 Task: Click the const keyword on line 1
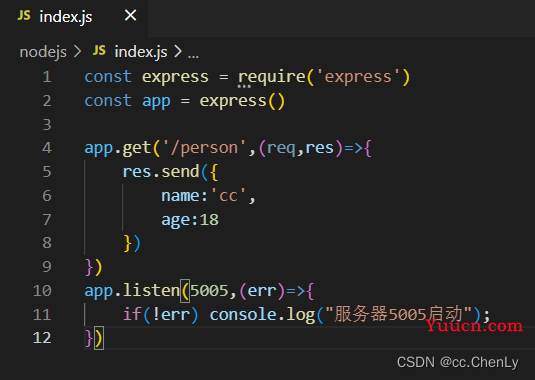click(x=108, y=77)
